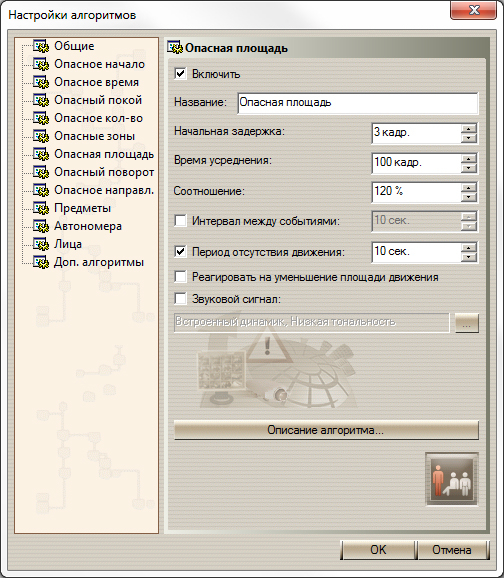Decrease the Время усреднения spinner value
The width and height of the screenshot is (504, 578).
coord(469,168)
